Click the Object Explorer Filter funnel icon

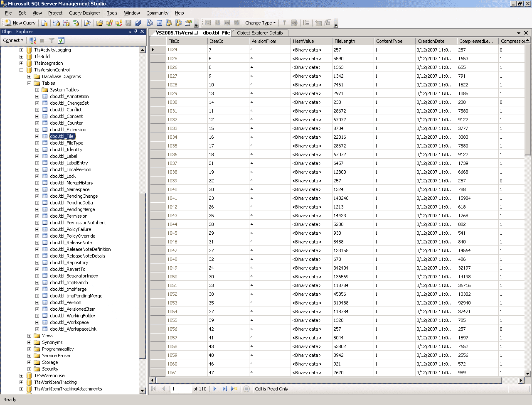click(x=52, y=40)
